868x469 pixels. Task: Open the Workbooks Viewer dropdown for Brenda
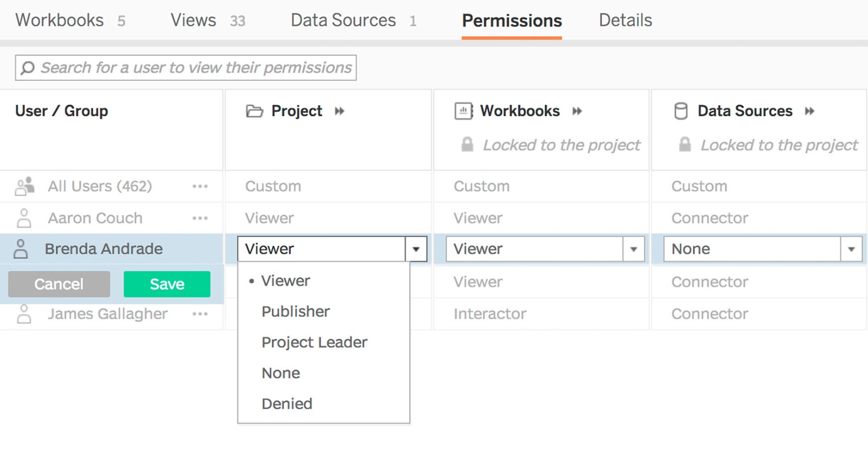(634, 249)
